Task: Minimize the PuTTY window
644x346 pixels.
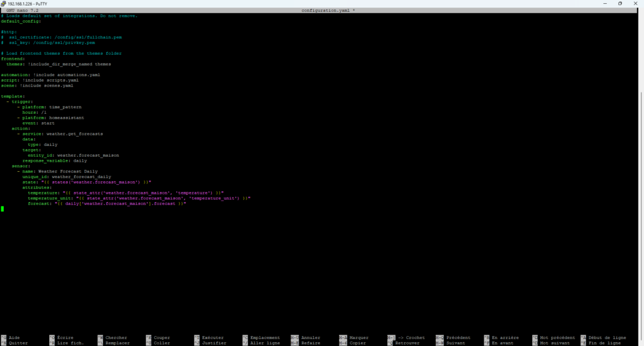Action: [605, 3]
